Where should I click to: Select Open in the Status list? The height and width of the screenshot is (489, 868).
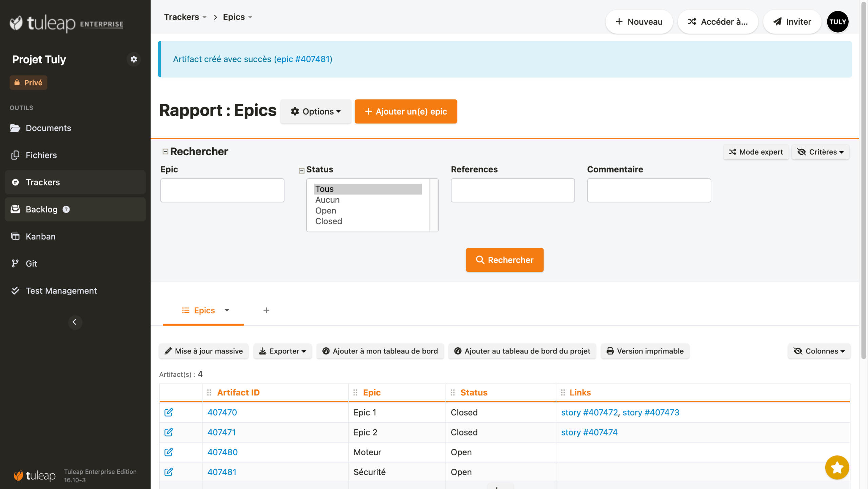pos(325,210)
